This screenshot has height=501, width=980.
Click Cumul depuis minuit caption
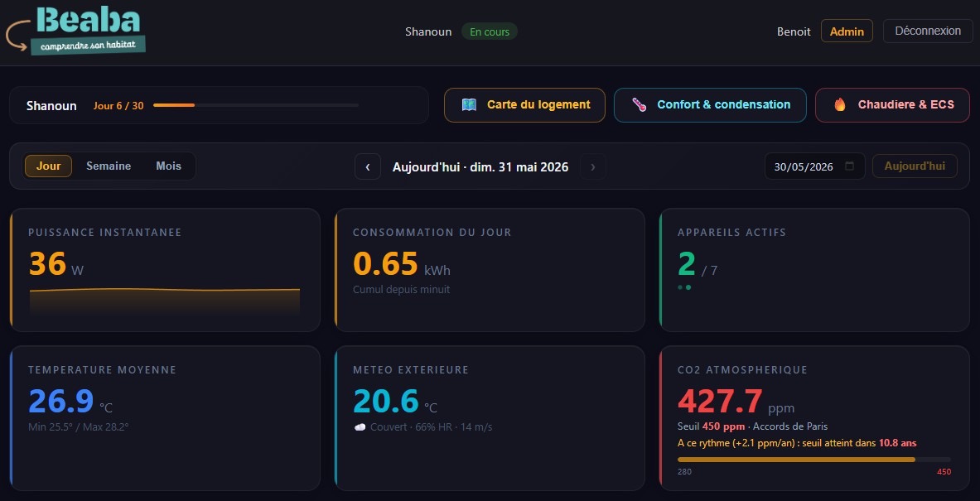coord(401,290)
